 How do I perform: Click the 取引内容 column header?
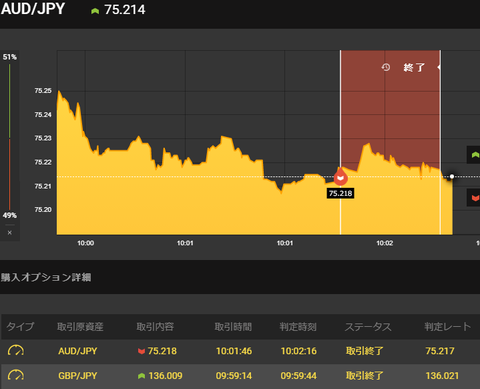click(x=155, y=327)
